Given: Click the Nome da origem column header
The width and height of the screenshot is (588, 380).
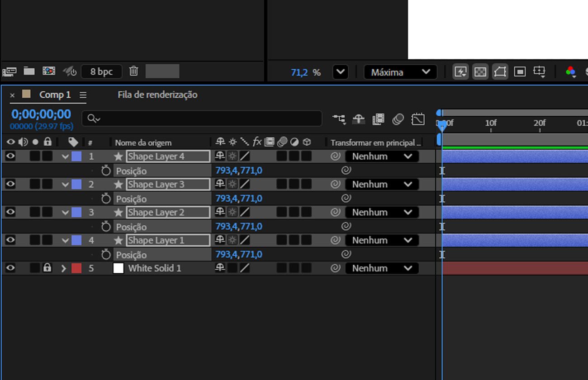Looking at the screenshot, I should click(x=143, y=142).
